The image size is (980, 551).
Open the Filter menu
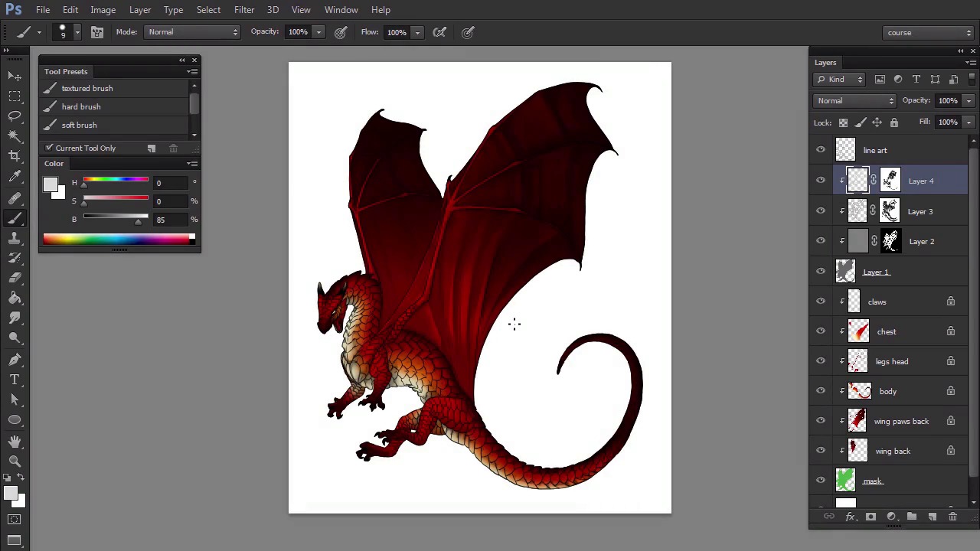point(244,10)
